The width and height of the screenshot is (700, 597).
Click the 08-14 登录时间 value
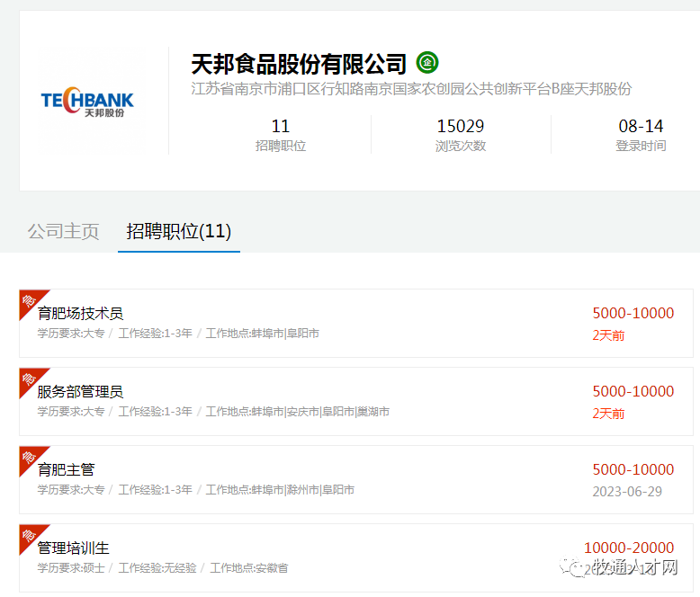coord(641,135)
